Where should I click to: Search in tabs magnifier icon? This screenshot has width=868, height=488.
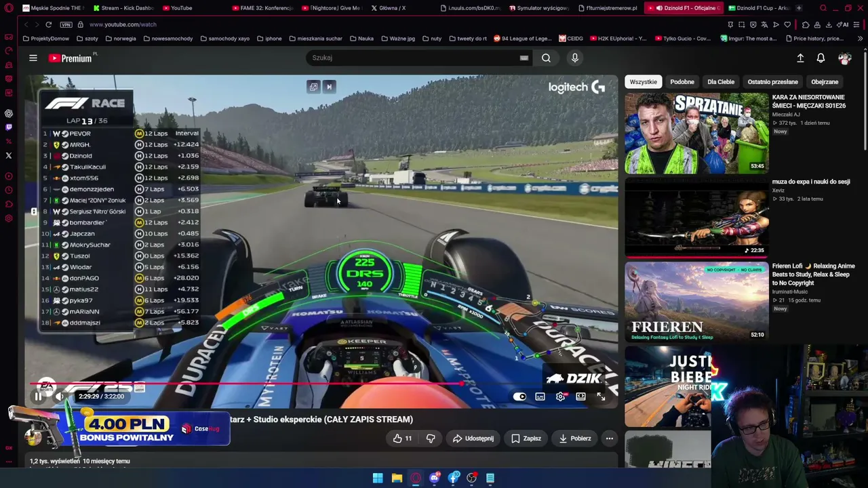click(823, 8)
